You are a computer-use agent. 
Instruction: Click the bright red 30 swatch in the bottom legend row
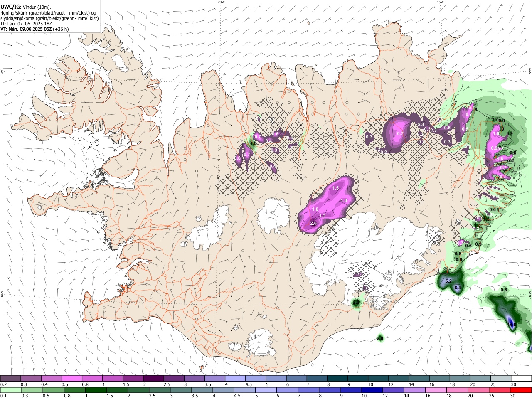(521, 390)
